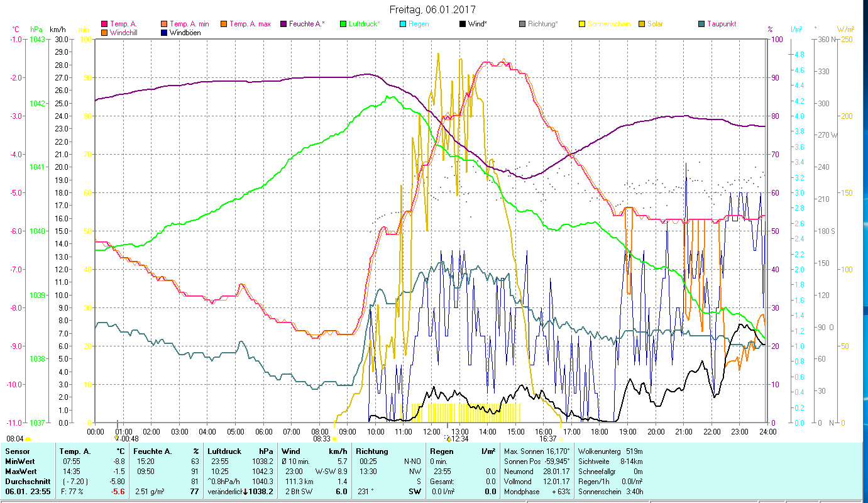Click the 'Mondphase + 63%' entry
The width and height of the screenshot is (868, 503).
click(537, 491)
